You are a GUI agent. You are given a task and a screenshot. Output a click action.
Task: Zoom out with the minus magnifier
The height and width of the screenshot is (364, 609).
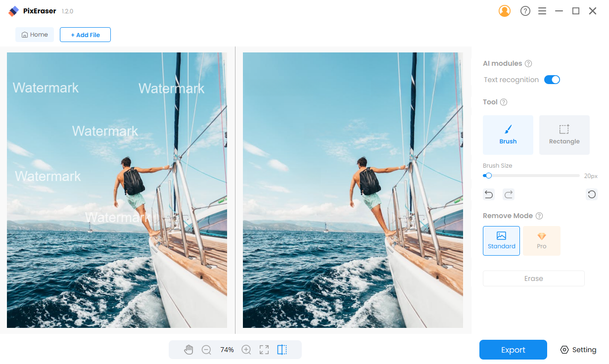coord(206,350)
